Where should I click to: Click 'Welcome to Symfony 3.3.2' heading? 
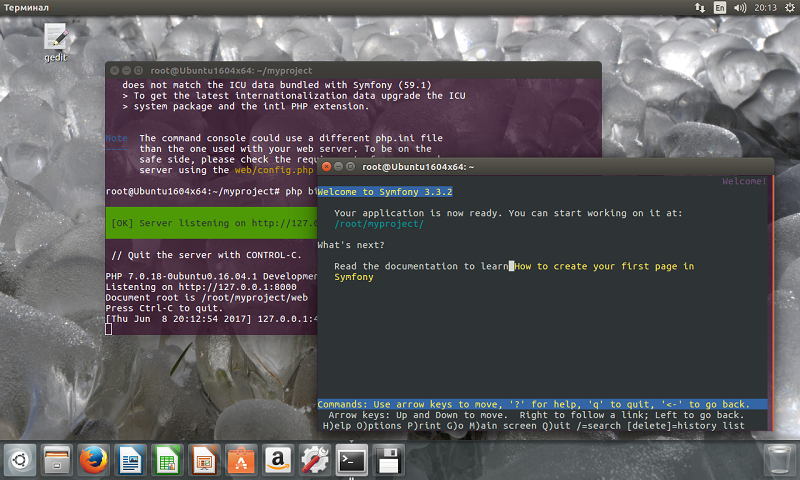click(x=385, y=192)
